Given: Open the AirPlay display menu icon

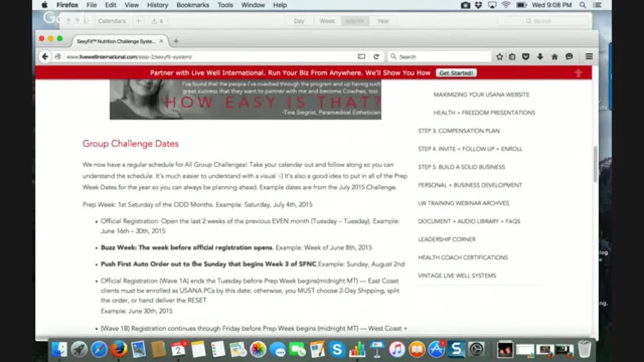Looking at the screenshot, I should coord(492,5).
